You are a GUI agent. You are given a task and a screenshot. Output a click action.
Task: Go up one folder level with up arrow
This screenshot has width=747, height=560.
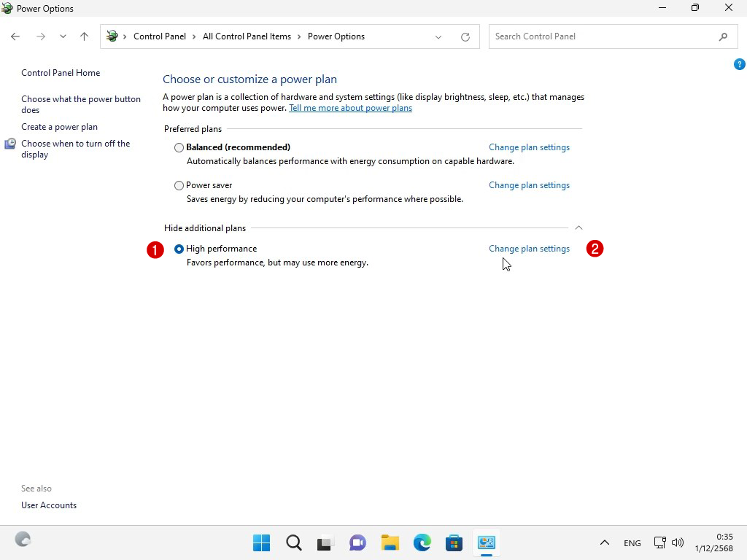(x=84, y=36)
